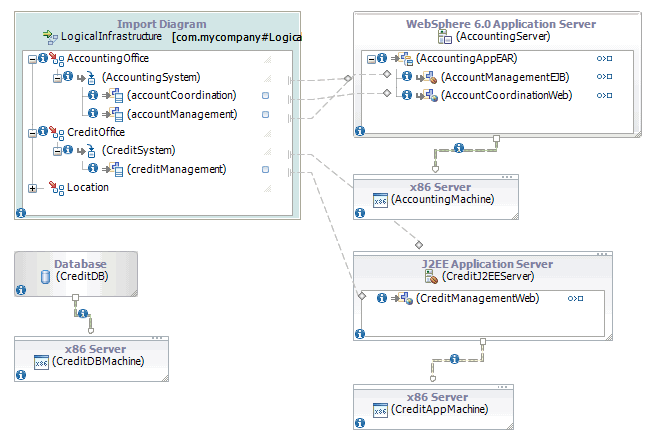Click the info icon on hosting link below AccountingServer
Viewport: 655px width, 444px height.
coord(458,148)
